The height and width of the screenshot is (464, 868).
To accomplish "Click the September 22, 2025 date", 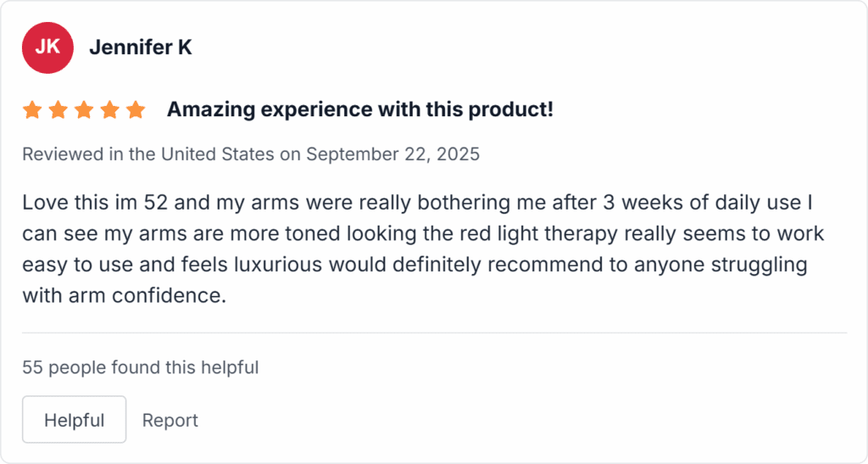I will pos(393,154).
